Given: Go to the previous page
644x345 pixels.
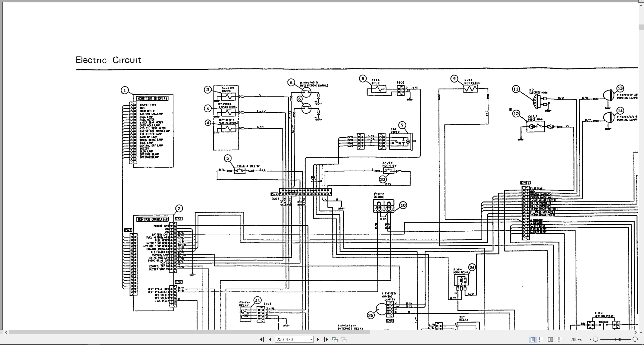Looking at the screenshot, I should (x=270, y=339).
